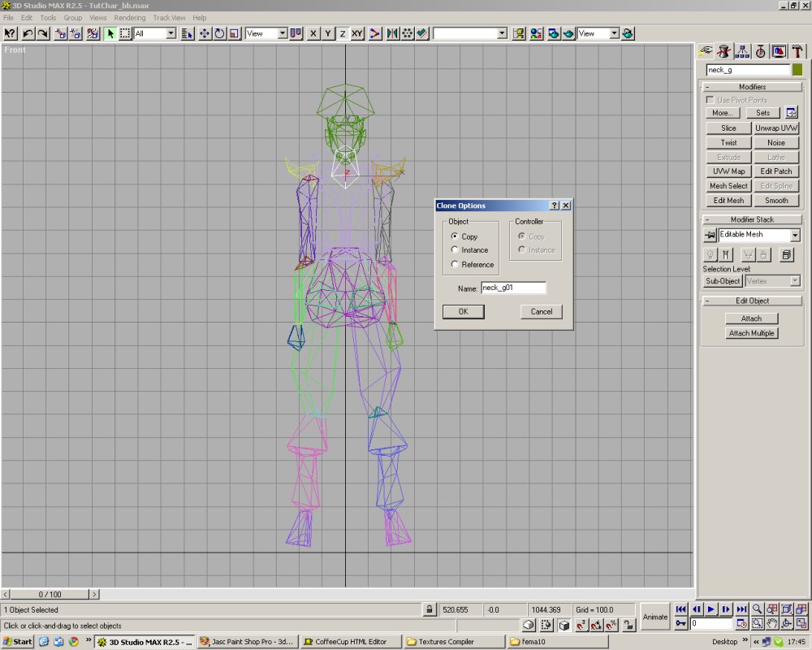Select the Reference radio button under Object
Screen dimensions: 812x650
[455, 264]
